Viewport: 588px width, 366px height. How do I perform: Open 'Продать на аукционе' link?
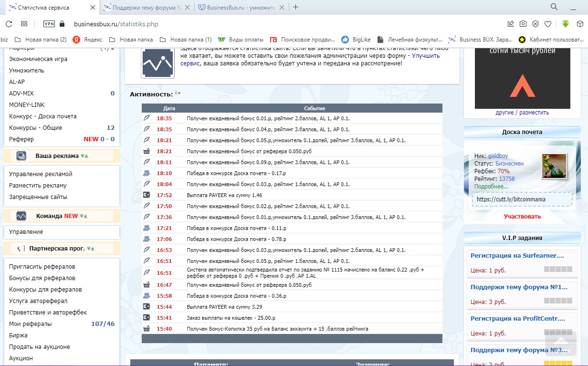pos(40,347)
